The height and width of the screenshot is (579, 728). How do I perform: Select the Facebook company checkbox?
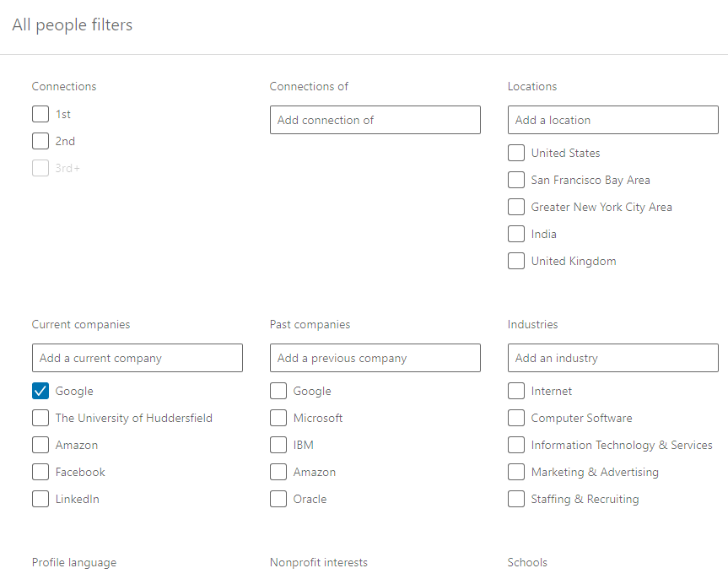click(40, 472)
